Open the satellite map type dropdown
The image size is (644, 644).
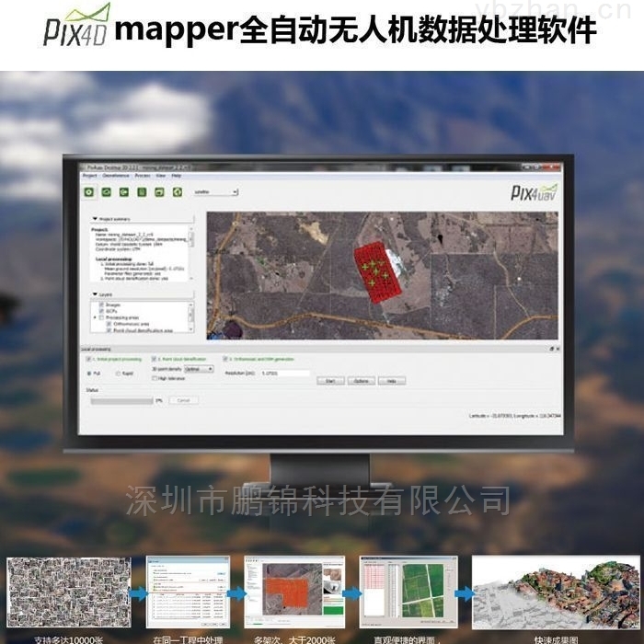coord(216,191)
